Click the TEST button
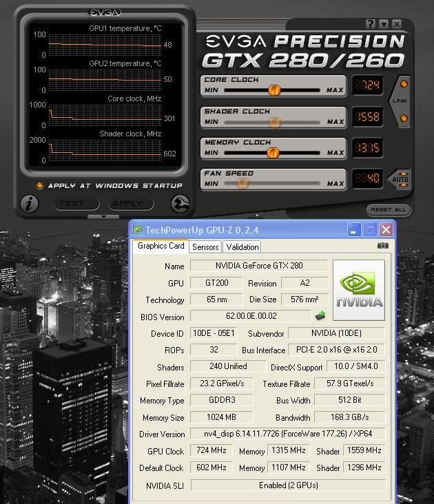This screenshot has width=434, height=504. coord(76,204)
